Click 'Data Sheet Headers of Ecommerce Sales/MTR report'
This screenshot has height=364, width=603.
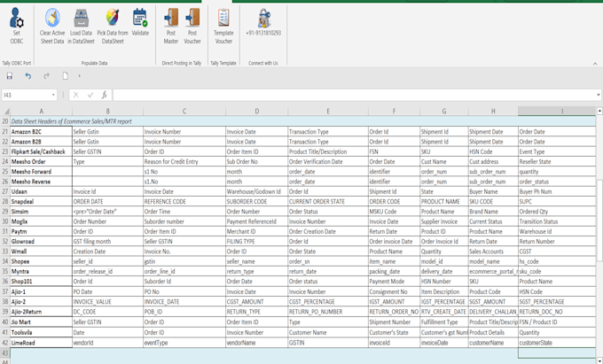point(72,121)
